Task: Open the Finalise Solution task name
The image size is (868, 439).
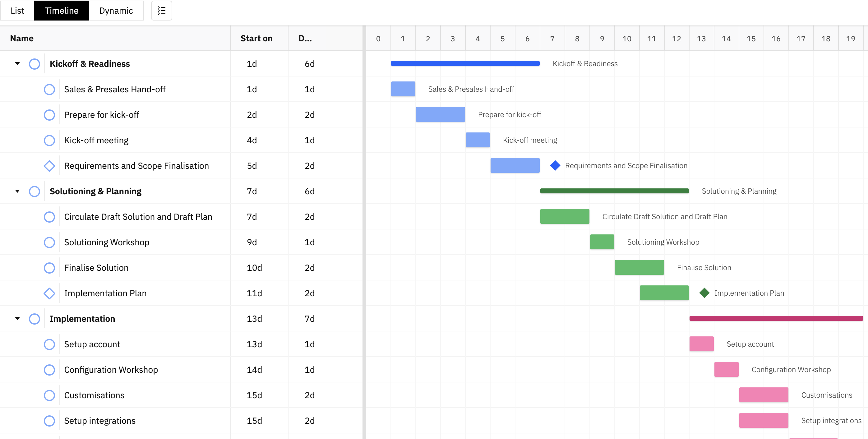Action: pos(96,267)
